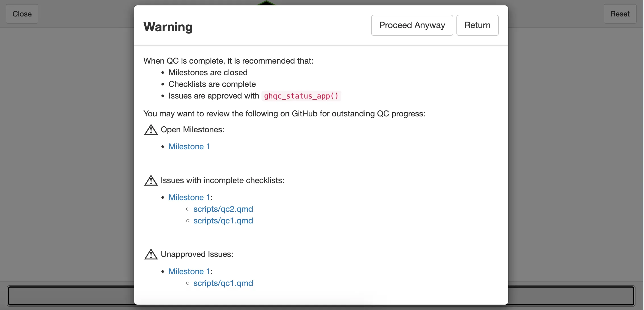
Task: Click warning triangle beside incomplete checklists heading
Action: click(x=151, y=181)
